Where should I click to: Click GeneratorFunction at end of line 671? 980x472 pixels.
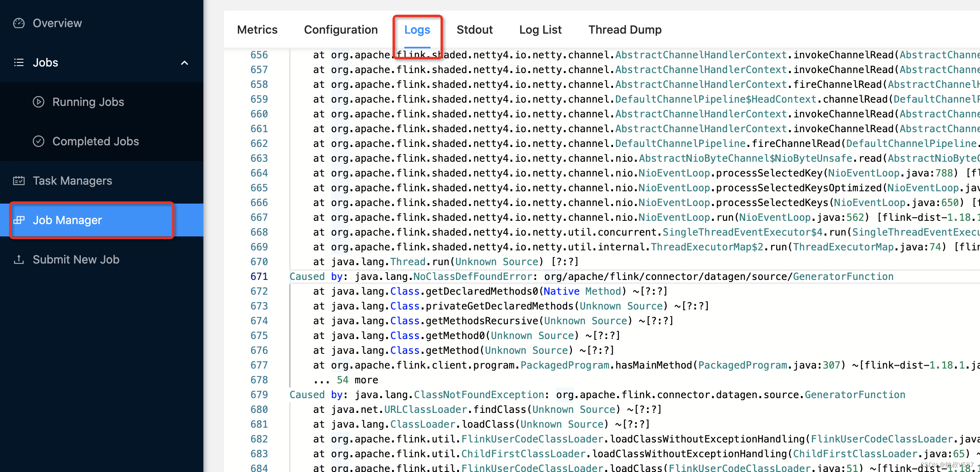tap(843, 277)
